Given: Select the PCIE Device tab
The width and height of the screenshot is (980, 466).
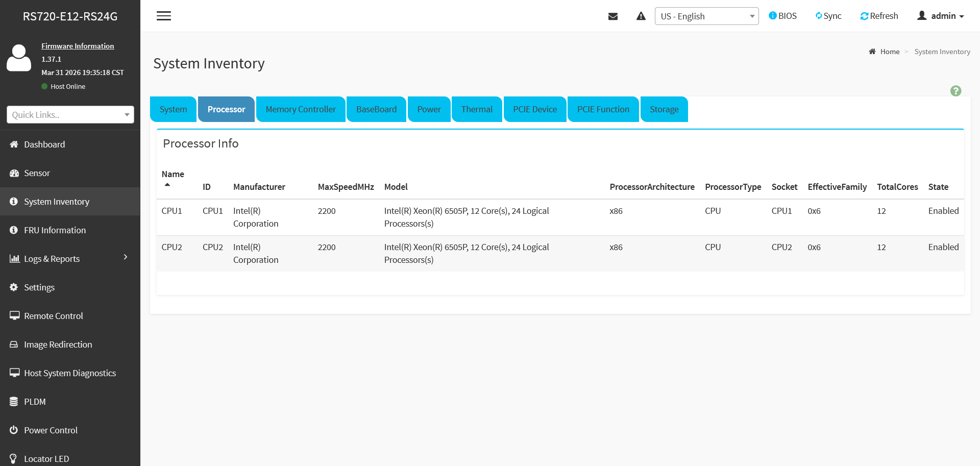Looking at the screenshot, I should [x=535, y=109].
